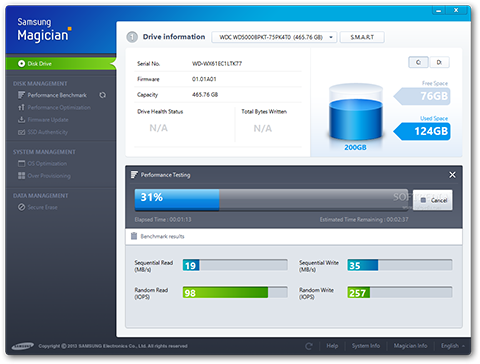Close the Samsung Magician window

[x=456, y=10]
